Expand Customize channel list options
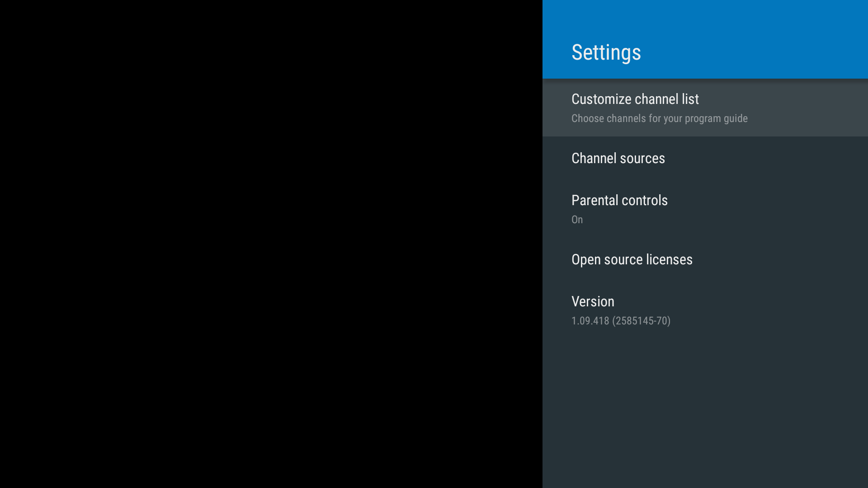 pyautogui.click(x=705, y=107)
